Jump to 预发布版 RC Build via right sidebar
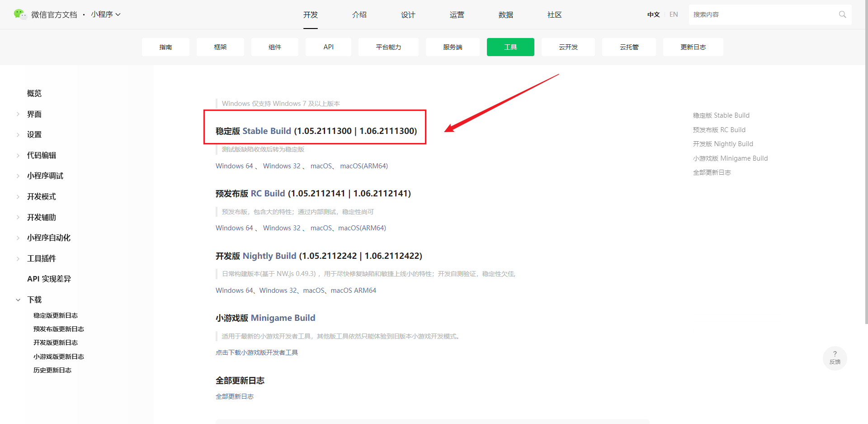Screen dimensions: 868x424 click(719, 129)
